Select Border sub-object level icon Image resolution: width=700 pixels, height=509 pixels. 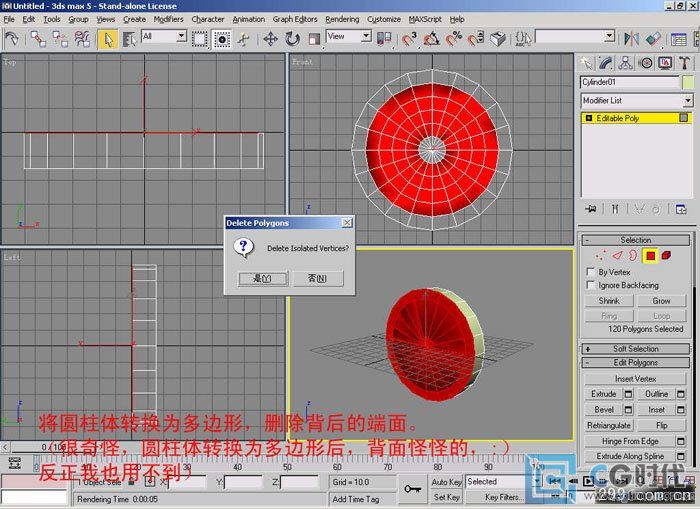tap(633, 256)
